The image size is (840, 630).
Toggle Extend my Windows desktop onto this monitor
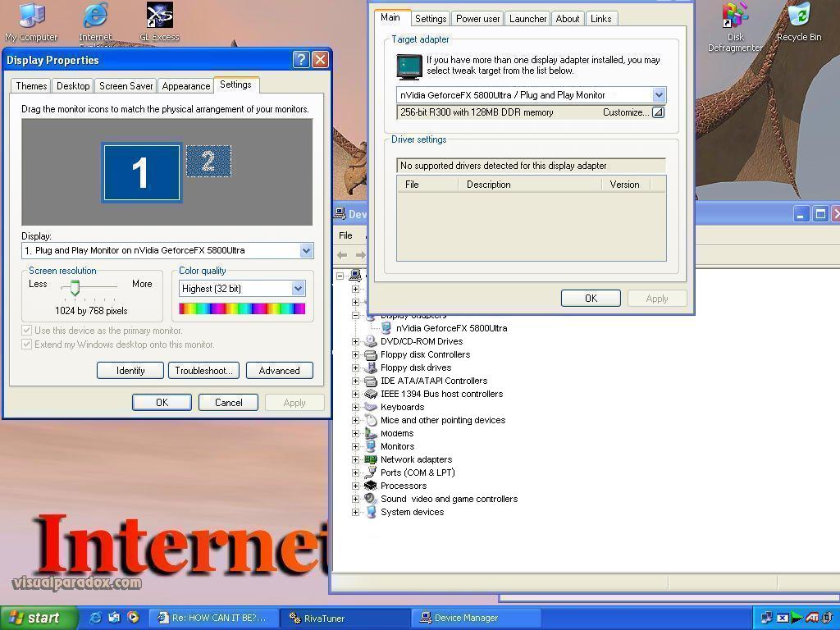tap(26, 344)
